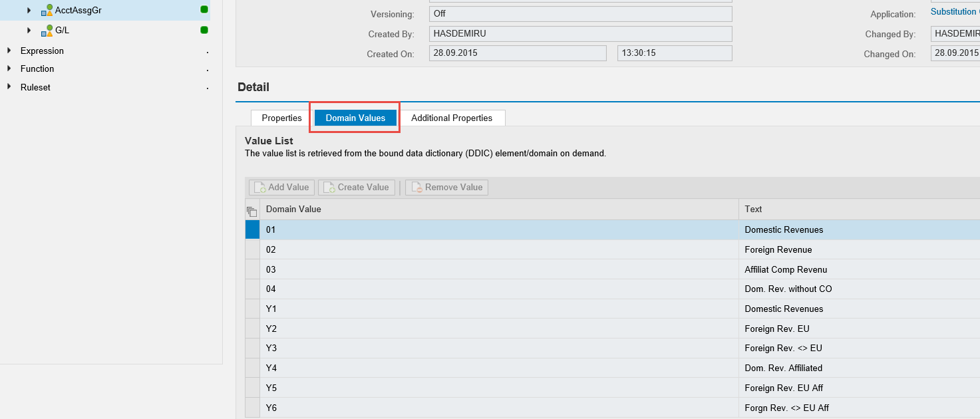
Task: Click the Remove Value toolbar icon
Action: pyautogui.click(x=415, y=188)
